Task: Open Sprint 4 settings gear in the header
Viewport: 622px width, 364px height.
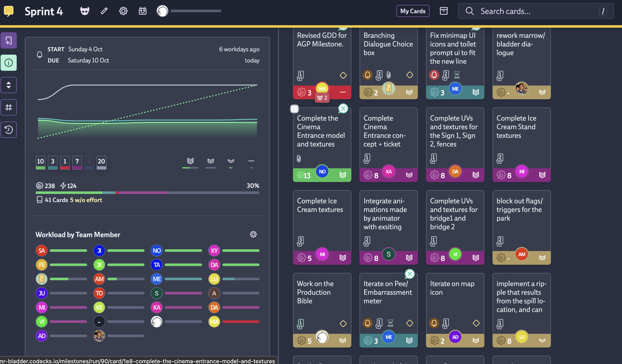Action: point(123,11)
